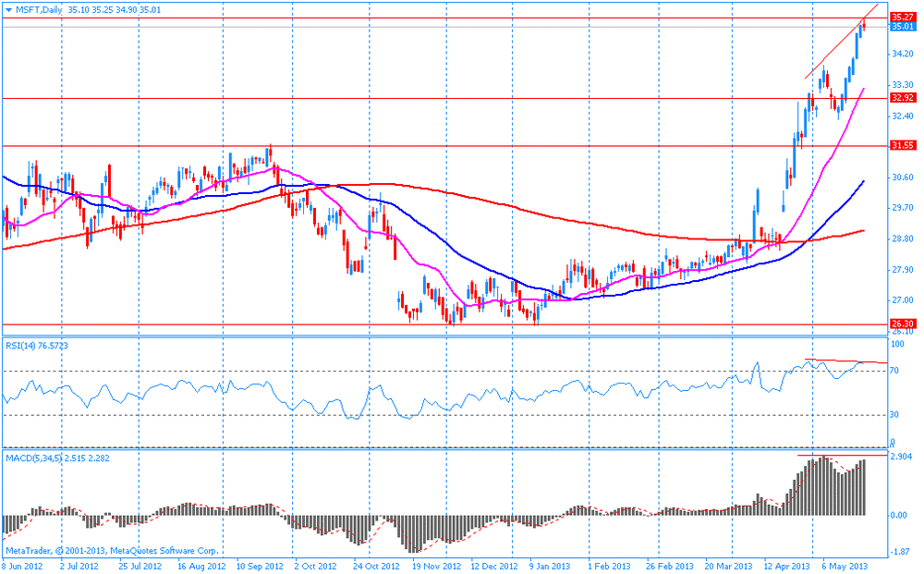Click the 25 Jul 2012 date label
The height and width of the screenshot is (574, 924).
[x=140, y=567]
